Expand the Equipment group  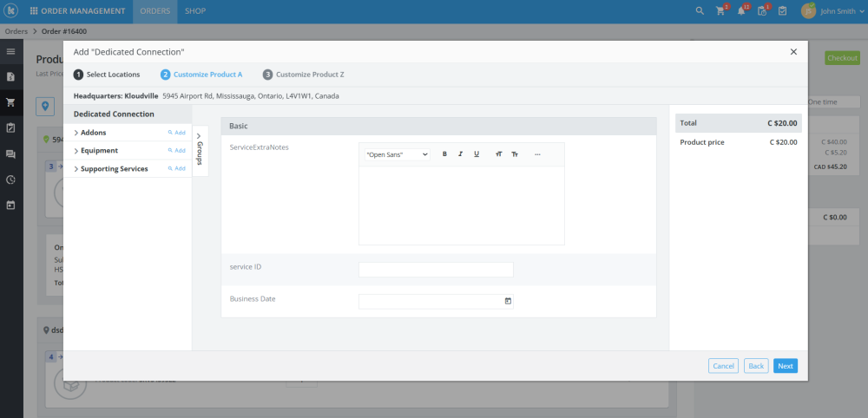pos(76,150)
